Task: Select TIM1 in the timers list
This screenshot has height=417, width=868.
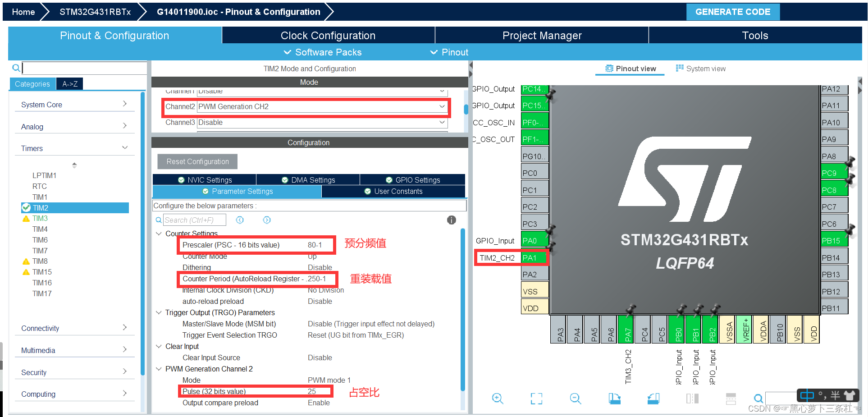Action: (x=40, y=197)
